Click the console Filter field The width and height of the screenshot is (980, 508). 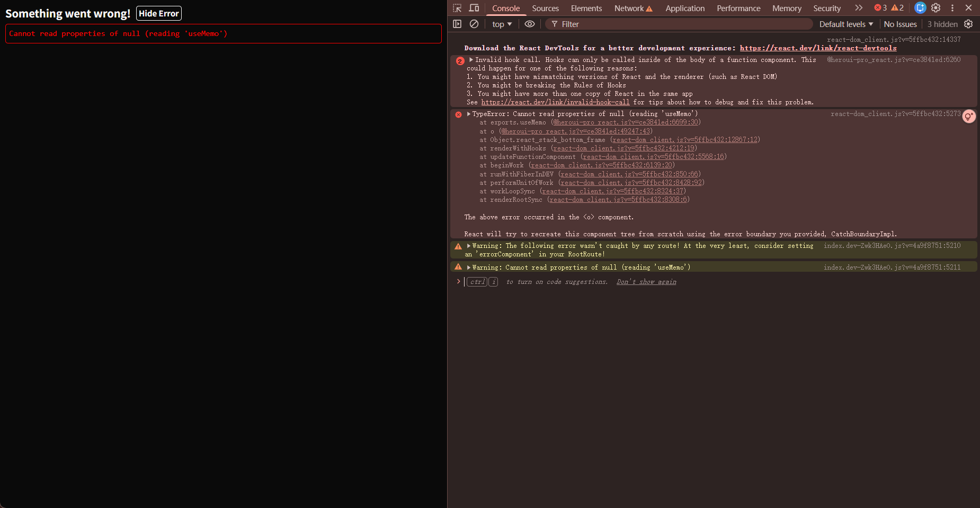pyautogui.click(x=679, y=24)
